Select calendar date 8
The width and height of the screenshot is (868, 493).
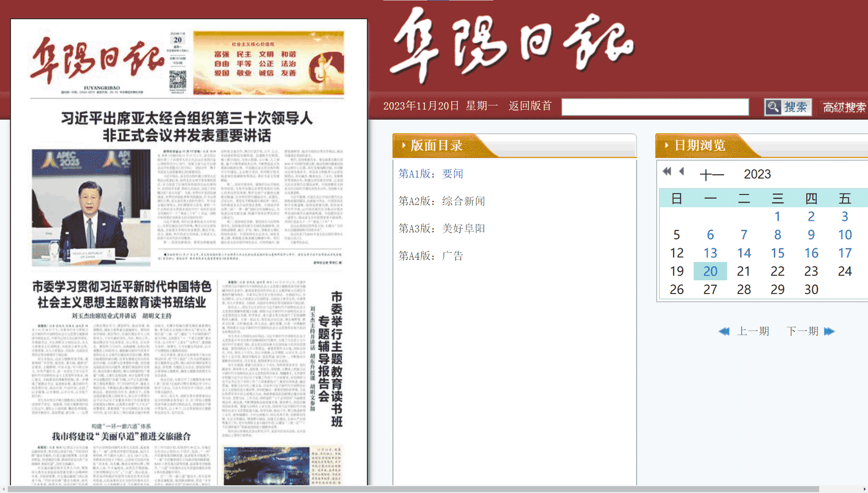point(778,235)
